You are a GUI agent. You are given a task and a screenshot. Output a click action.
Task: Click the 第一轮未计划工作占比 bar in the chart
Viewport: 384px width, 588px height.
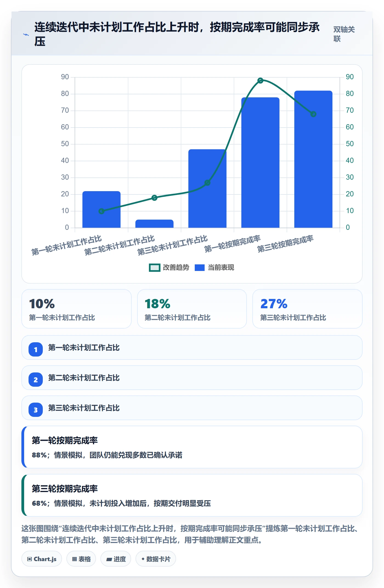click(101, 209)
